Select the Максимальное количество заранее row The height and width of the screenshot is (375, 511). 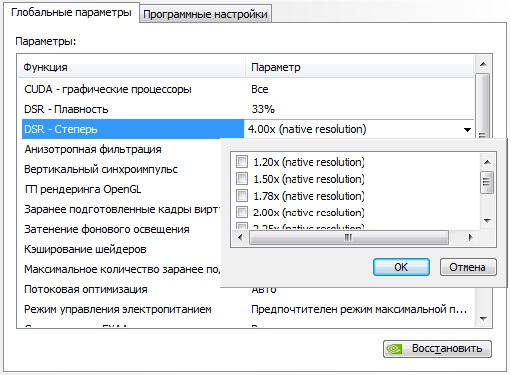[121, 269]
